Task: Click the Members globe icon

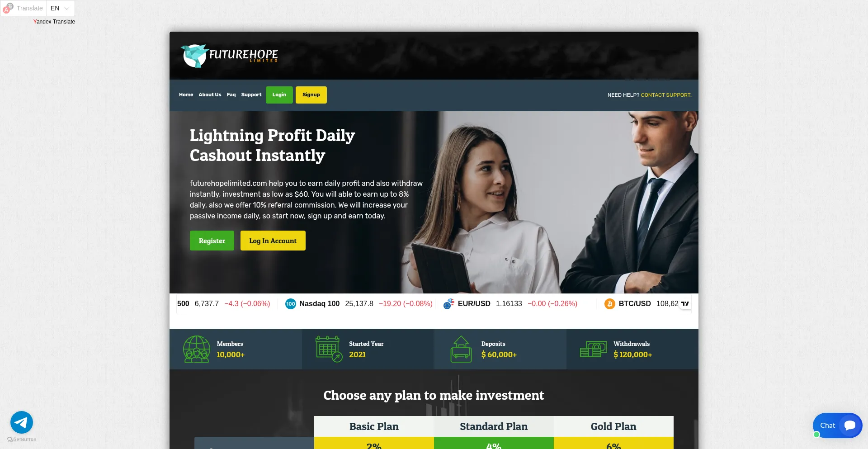Action: (196, 349)
